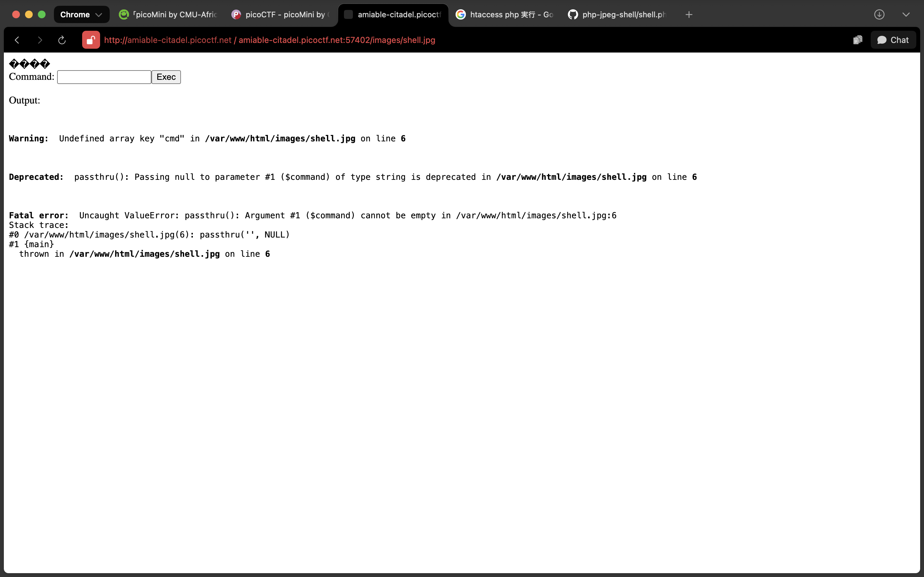924x577 pixels.
Task: Open the Chrome profile dropdown
Action: pos(81,14)
